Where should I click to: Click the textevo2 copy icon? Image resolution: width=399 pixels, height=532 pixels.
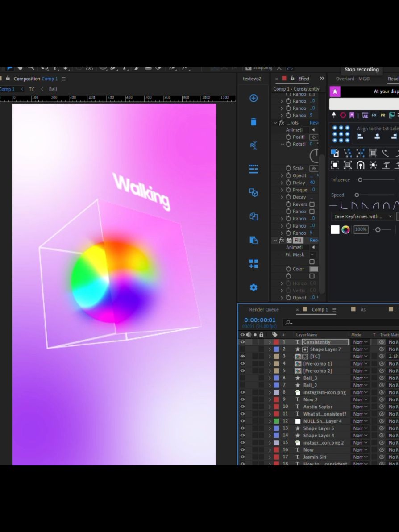pos(254,216)
